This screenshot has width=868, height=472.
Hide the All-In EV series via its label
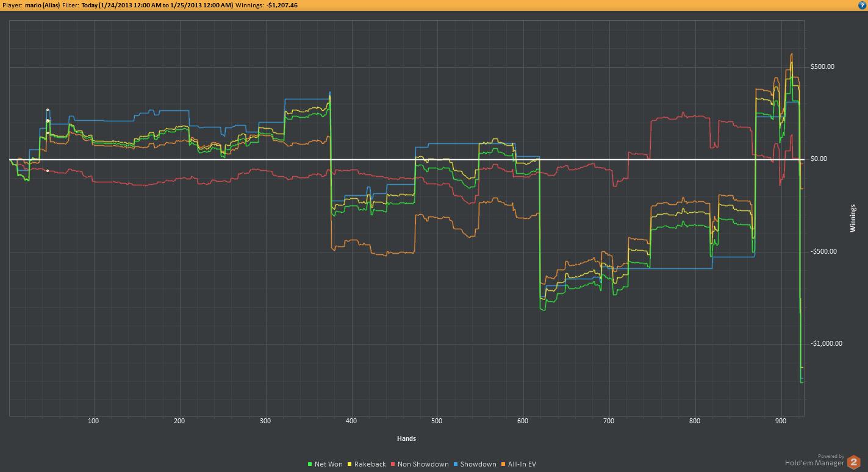[522, 465]
